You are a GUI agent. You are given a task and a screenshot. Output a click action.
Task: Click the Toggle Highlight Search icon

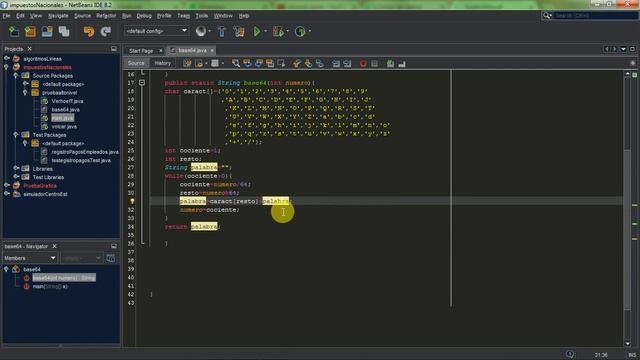point(270,63)
